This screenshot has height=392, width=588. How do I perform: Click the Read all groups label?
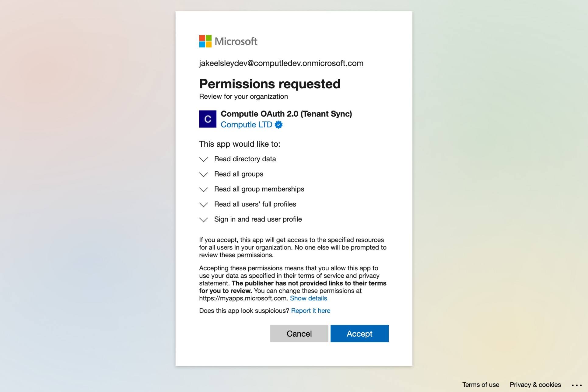tap(239, 174)
